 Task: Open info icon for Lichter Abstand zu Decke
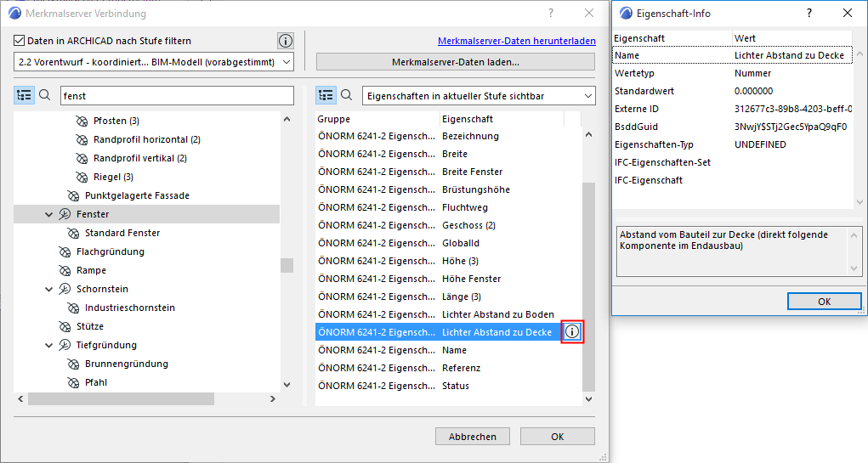(x=572, y=332)
